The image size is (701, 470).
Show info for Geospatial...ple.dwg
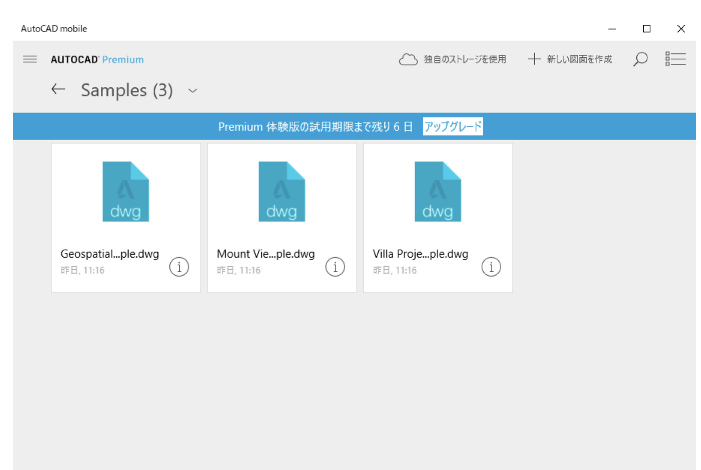click(x=179, y=267)
